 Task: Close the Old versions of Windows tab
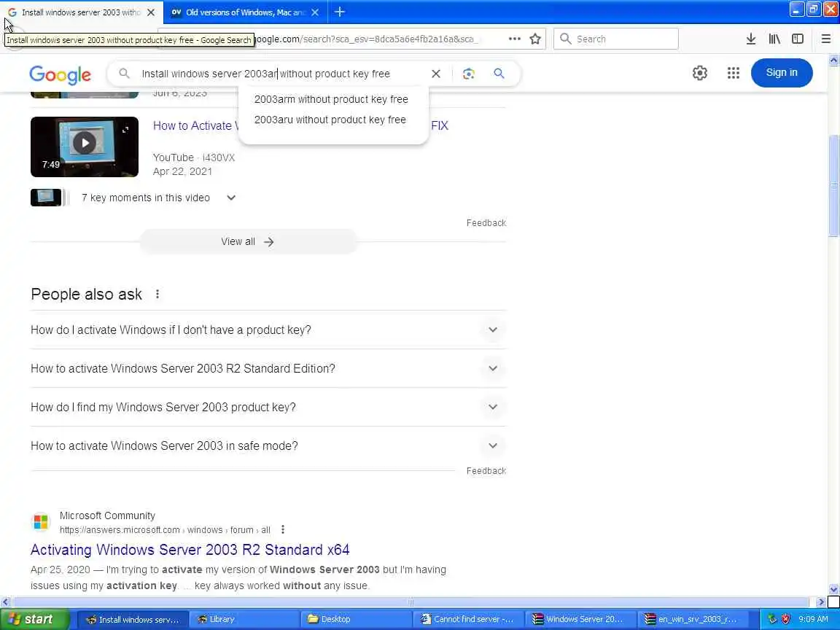[x=315, y=12]
